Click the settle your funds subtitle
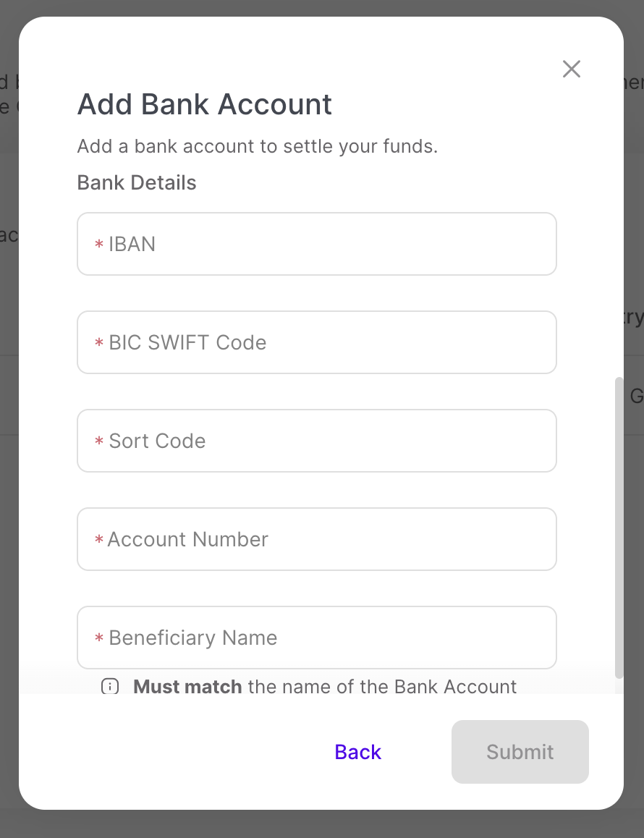This screenshot has width=644, height=838. [x=258, y=146]
